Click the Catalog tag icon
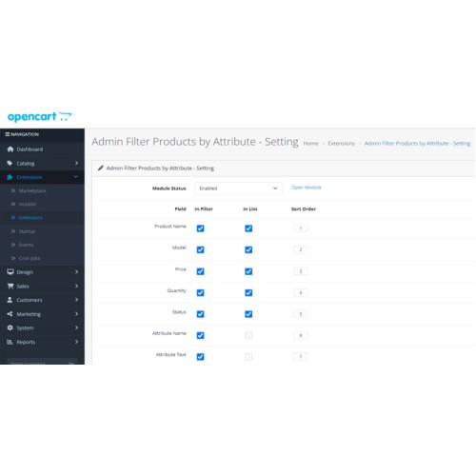Screen dimensions: 476x476 [10, 163]
